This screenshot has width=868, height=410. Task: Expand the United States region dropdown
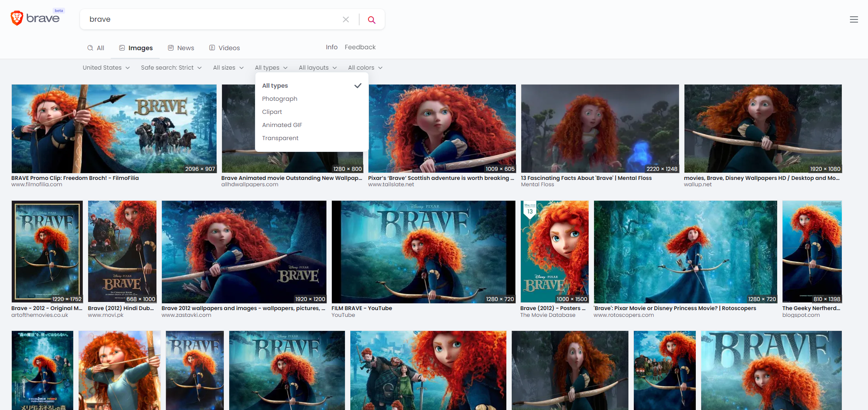[x=106, y=68]
